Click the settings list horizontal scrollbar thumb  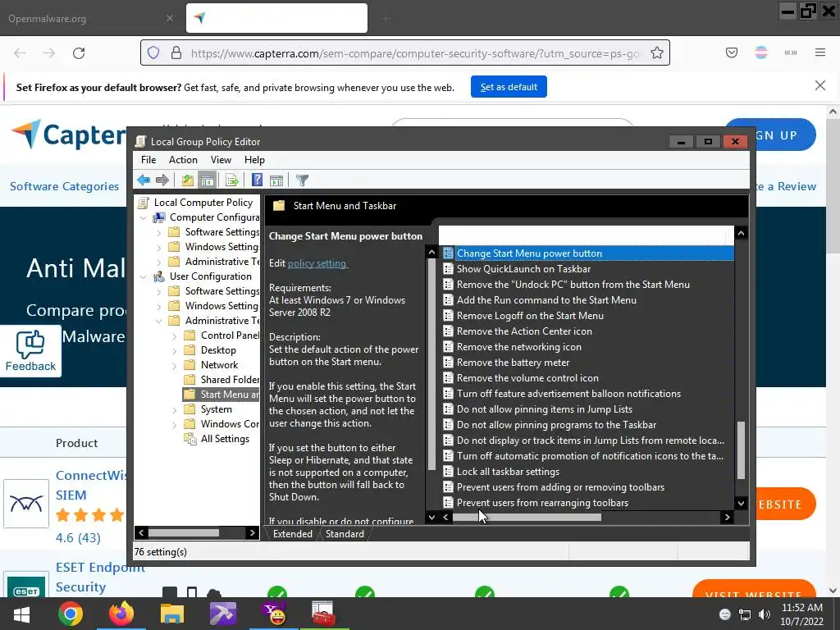click(527, 518)
